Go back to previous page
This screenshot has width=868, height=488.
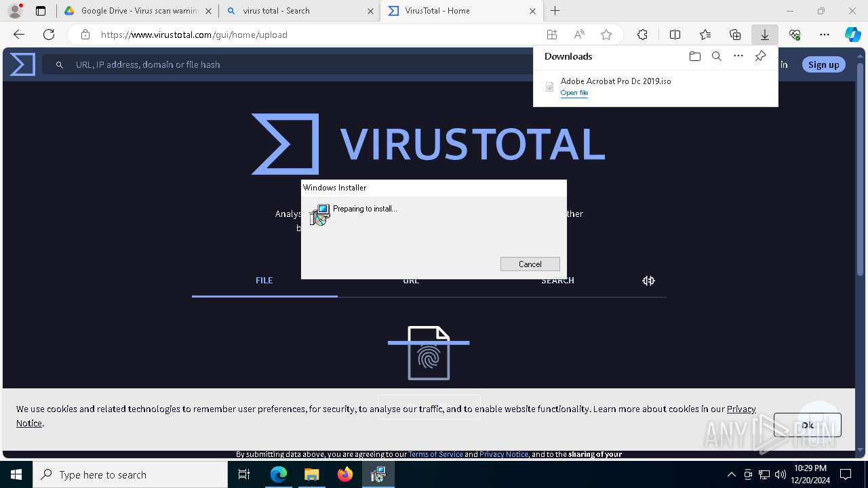pyautogui.click(x=19, y=35)
